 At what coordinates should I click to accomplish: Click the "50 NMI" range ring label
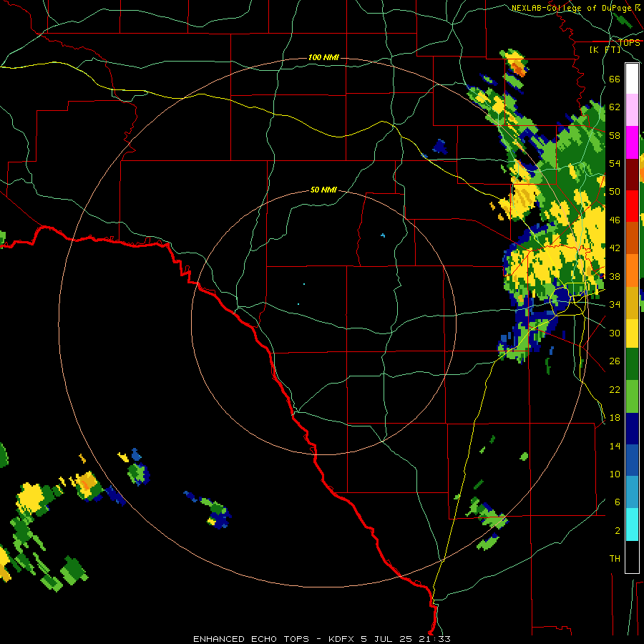click(323, 190)
